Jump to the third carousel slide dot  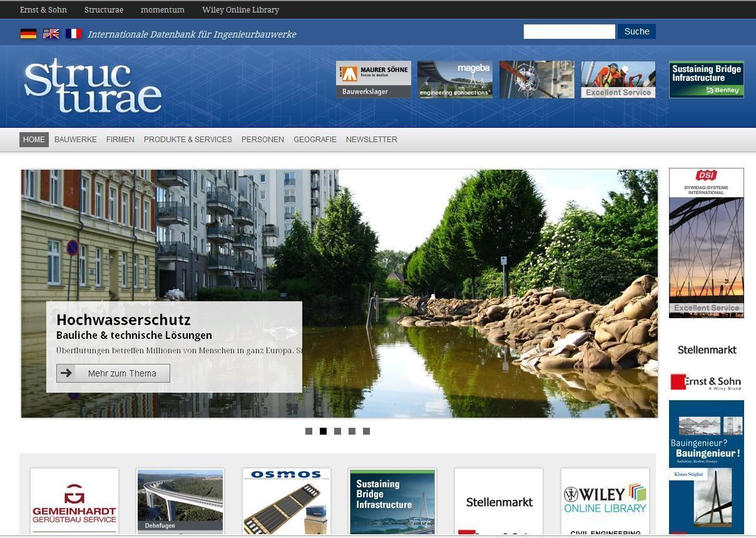point(337,431)
